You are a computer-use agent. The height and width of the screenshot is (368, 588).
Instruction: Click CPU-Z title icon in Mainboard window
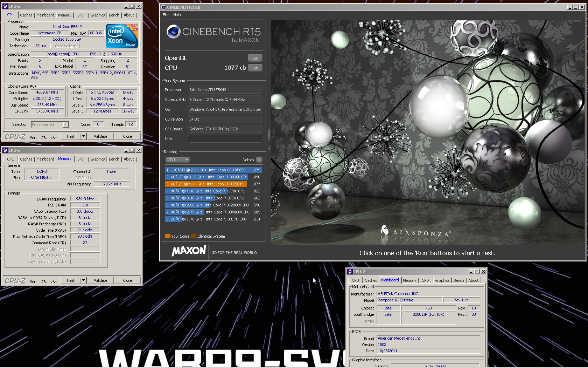[350, 272]
